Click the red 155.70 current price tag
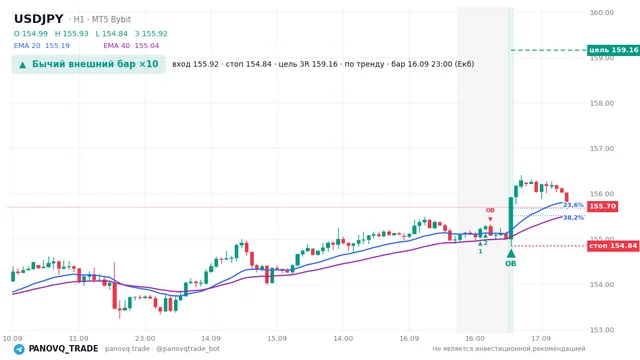The image size is (640, 360). 602,206
